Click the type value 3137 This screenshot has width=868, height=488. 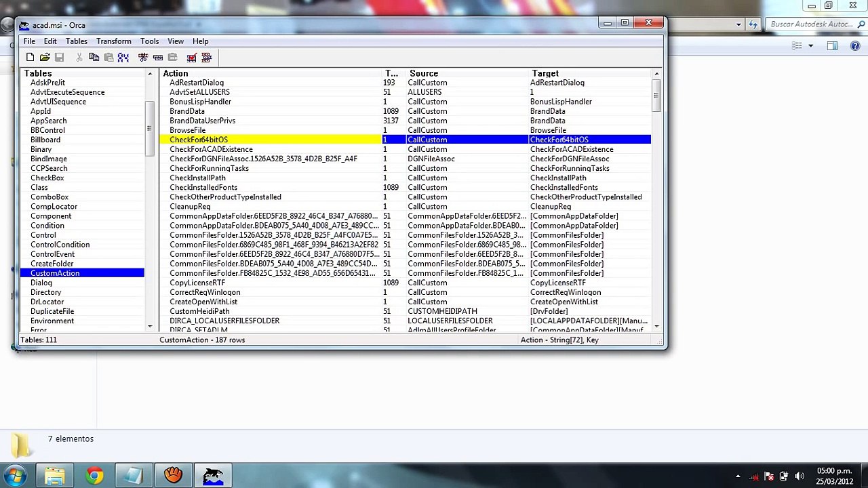391,121
